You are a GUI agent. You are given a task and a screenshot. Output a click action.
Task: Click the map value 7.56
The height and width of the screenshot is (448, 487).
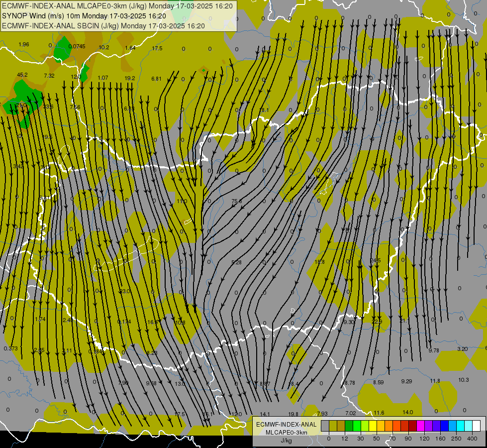tap(75, 107)
